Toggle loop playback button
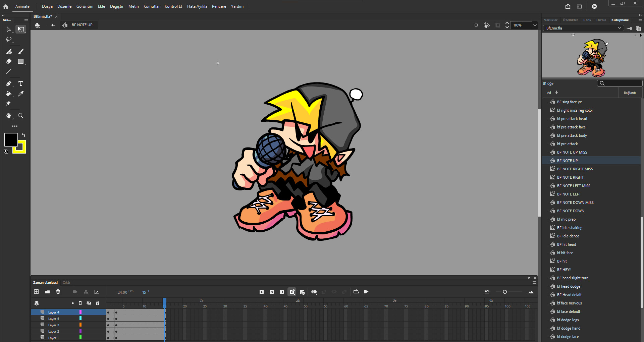This screenshot has height=342, width=644. coord(356,292)
